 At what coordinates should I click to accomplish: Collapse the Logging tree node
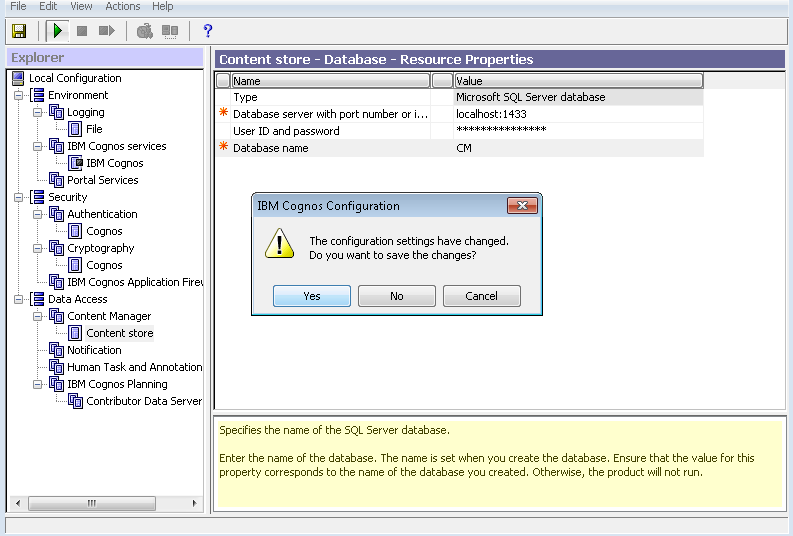[x=37, y=112]
